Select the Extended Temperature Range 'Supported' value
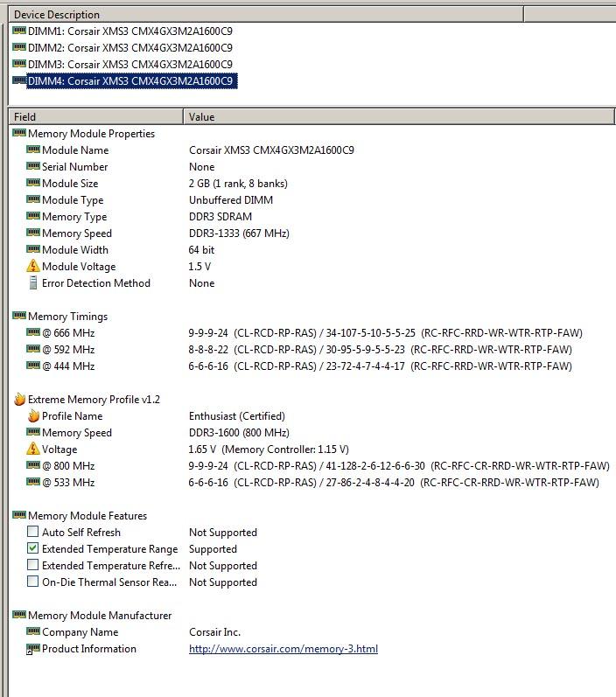The width and height of the screenshot is (616, 697). pyautogui.click(x=213, y=549)
